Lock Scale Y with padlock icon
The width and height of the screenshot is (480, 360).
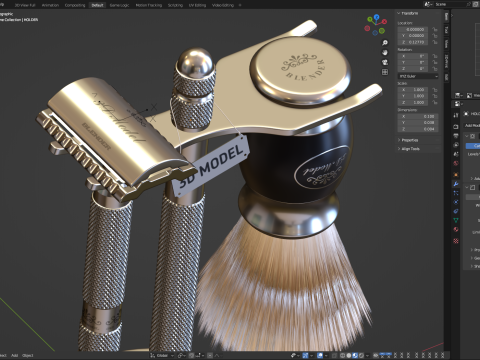click(x=435, y=96)
